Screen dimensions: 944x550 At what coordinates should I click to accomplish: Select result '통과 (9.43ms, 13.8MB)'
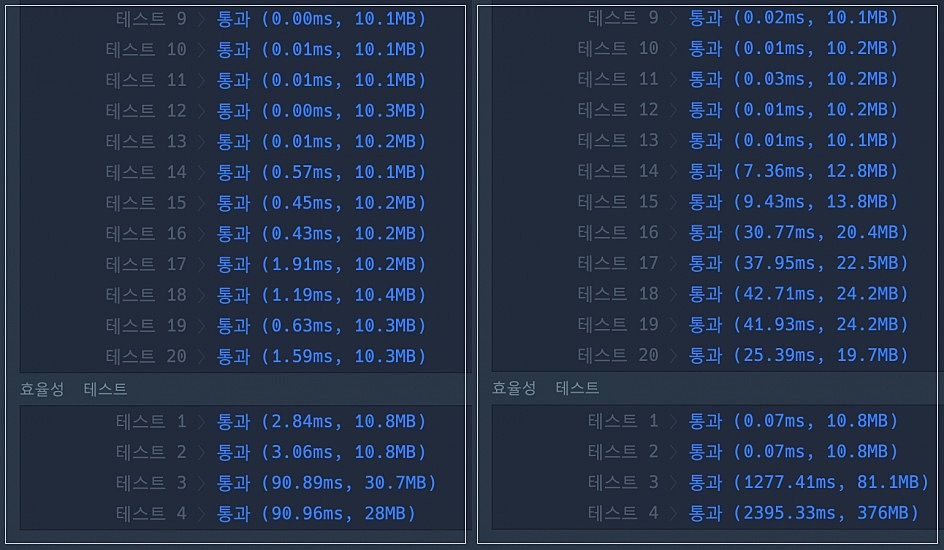(793, 202)
